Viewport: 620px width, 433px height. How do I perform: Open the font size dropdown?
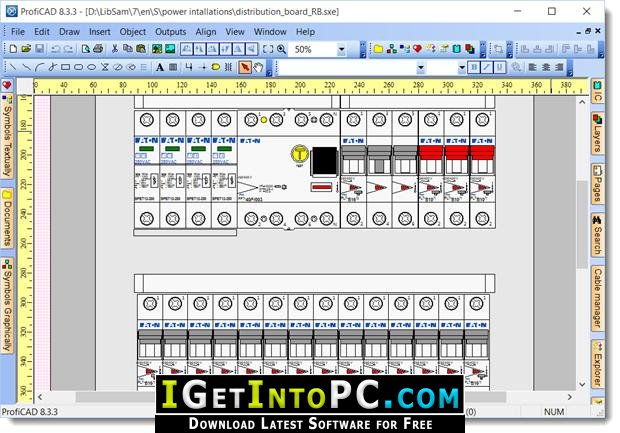[461, 68]
